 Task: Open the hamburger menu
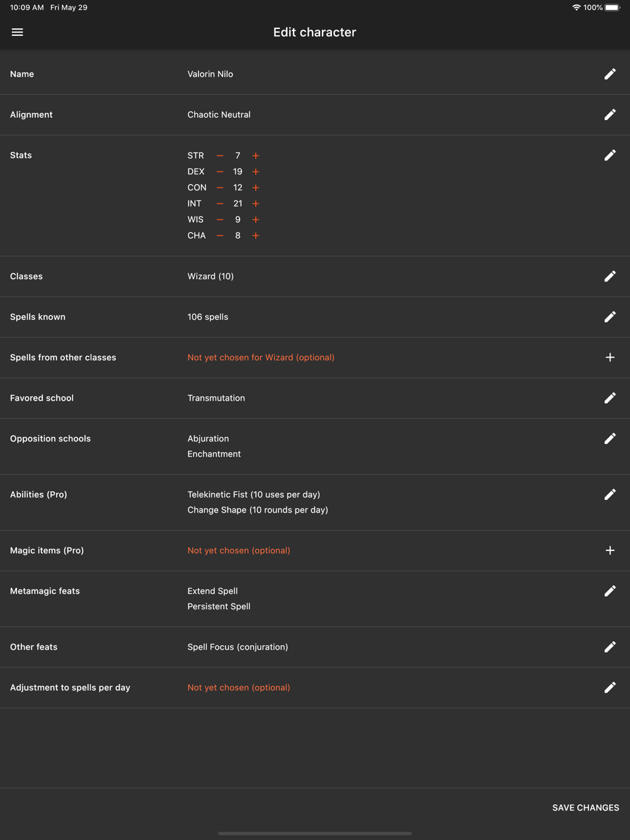click(x=17, y=32)
